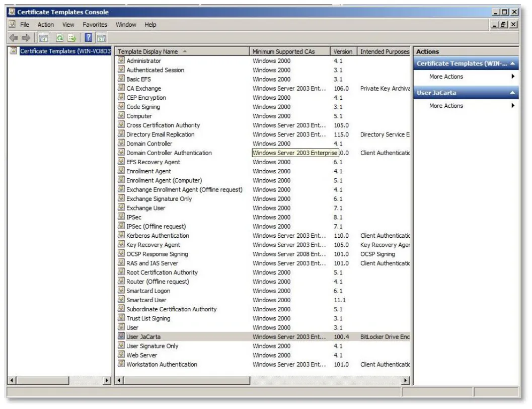Expand More Actions under Certificate Templates
This screenshot has width=532, height=409.
point(466,77)
